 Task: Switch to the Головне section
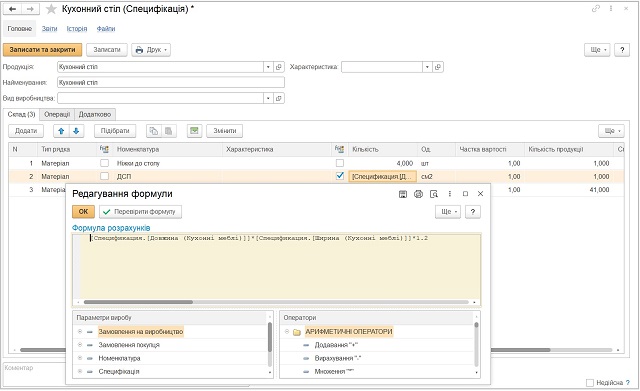[x=20, y=29]
